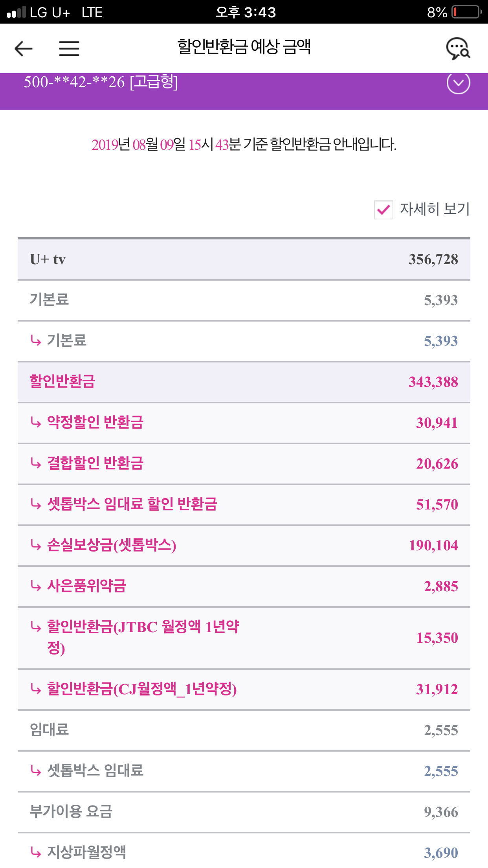The image size is (488, 868).
Task: Open the chat search icon
Action: [x=458, y=49]
